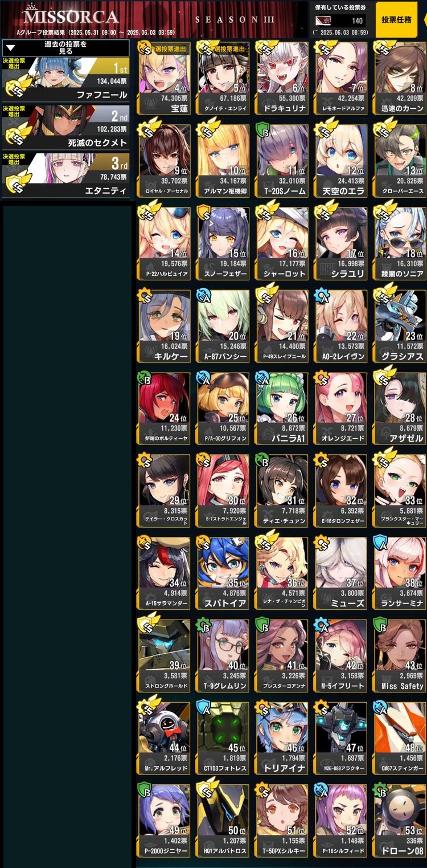Select 2nd place 死滅のセクメト entry
The height and width of the screenshot is (868, 427).
65,127
